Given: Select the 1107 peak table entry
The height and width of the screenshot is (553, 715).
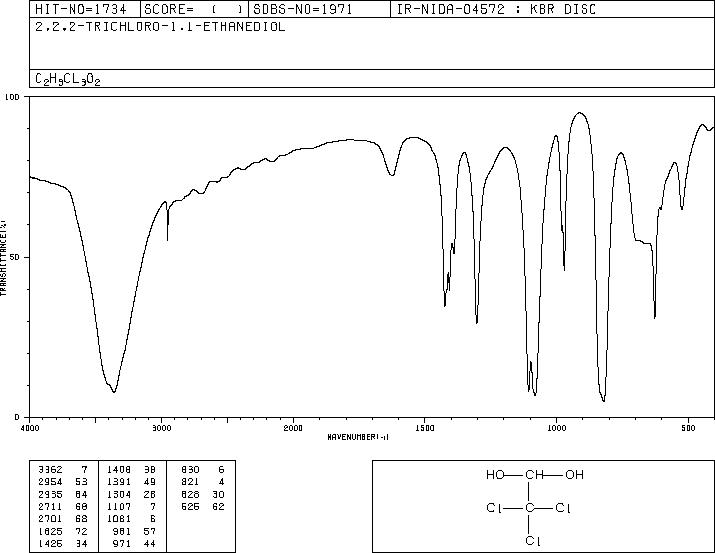Looking at the screenshot, I should (131, 507).
